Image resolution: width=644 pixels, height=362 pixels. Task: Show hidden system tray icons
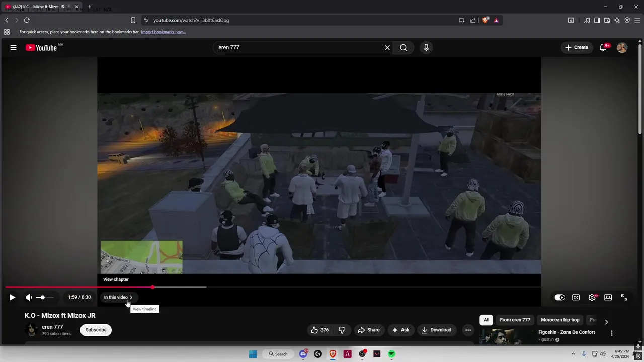pos(573,354)
